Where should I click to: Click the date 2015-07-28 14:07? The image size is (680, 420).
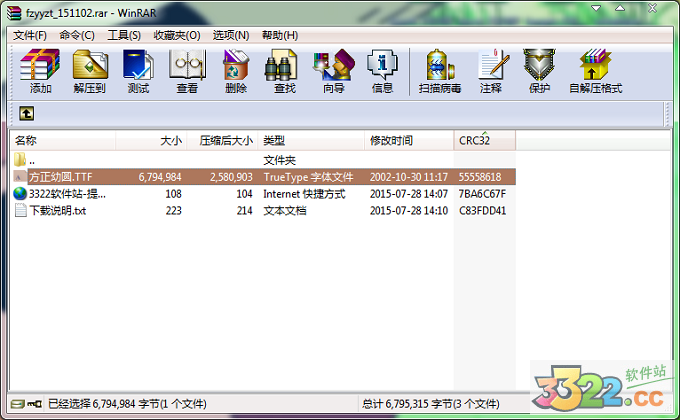[409, 194]
